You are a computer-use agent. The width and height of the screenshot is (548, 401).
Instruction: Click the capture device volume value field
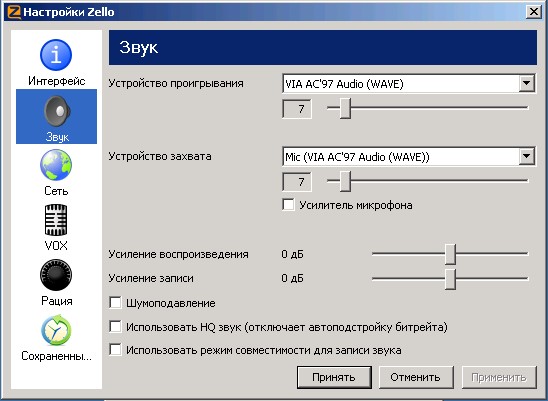click(x=297, y=182)
